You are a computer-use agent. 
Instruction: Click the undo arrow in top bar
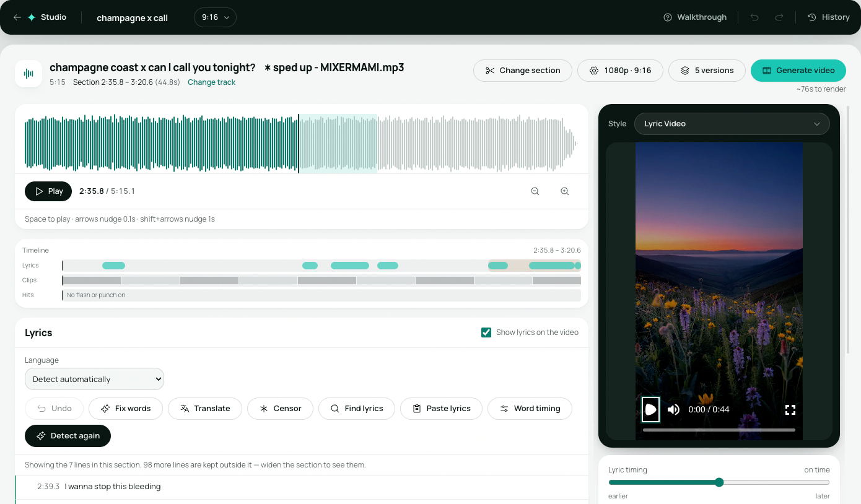[x=754, y=17]
